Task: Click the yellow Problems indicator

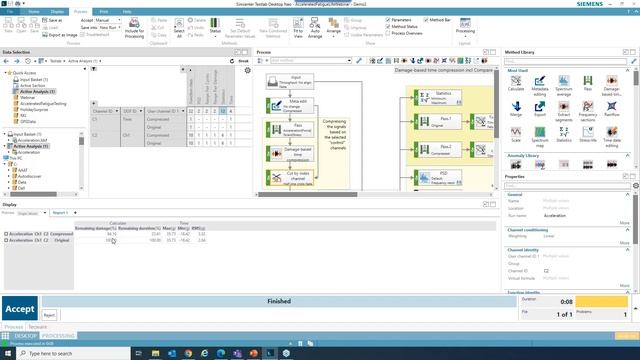Action: pos(601,302)
